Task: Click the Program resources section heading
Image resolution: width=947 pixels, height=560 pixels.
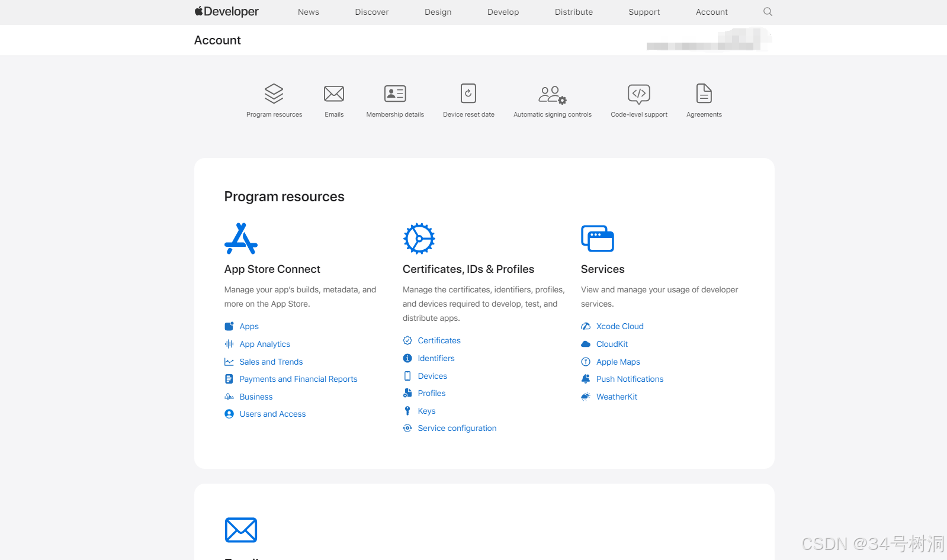Action: (x=284, y=197)
